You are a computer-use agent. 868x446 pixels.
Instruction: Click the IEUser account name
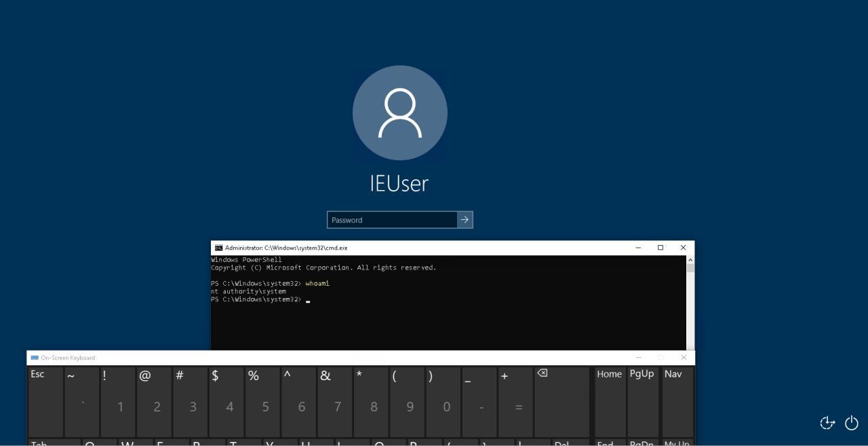coord(399,183)
